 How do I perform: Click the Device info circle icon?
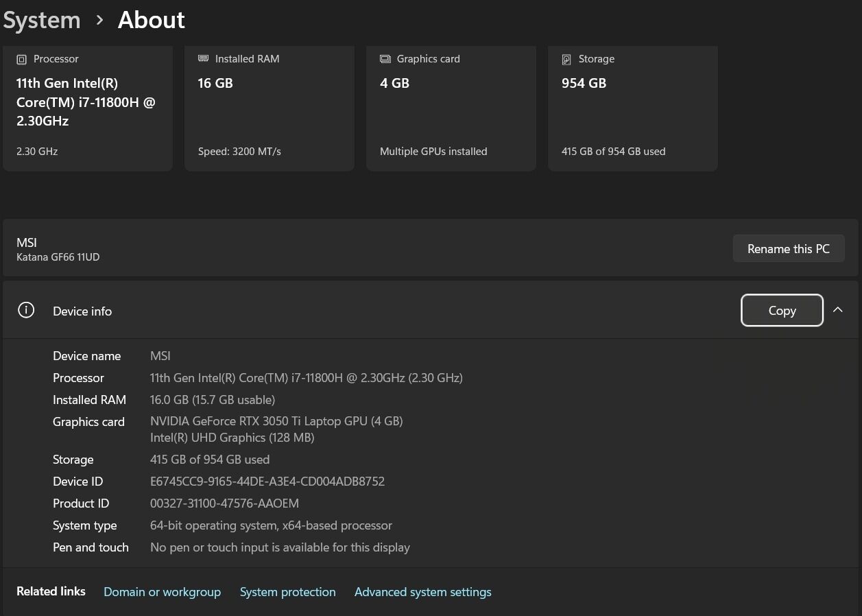[x=26, y=311]
